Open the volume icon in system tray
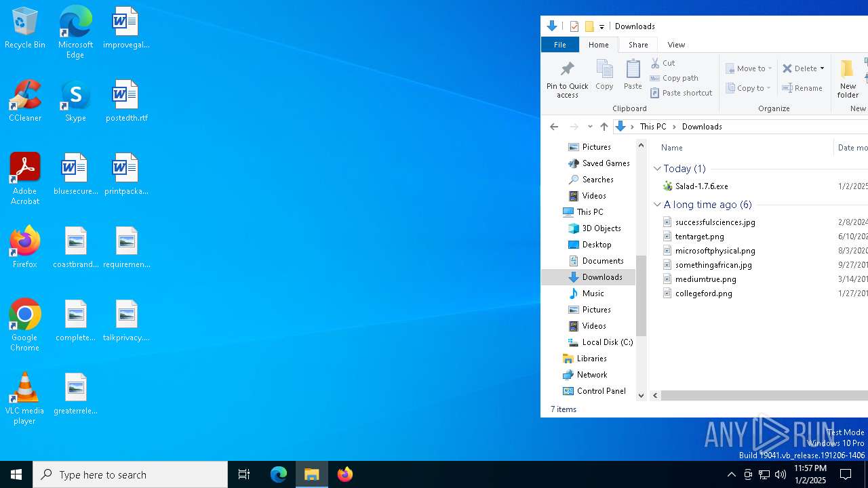The image size is (868, 488). click(x=781, y=474)
